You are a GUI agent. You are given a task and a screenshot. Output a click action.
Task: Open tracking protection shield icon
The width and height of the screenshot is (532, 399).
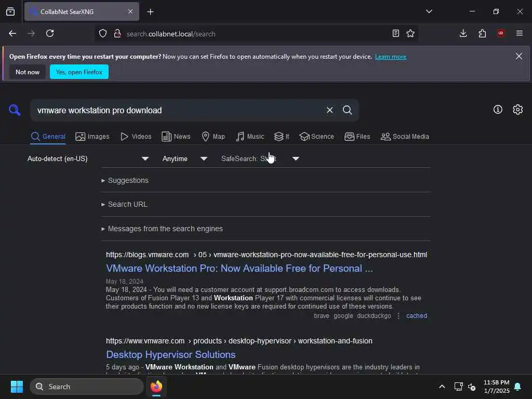(x=103, y=34)
